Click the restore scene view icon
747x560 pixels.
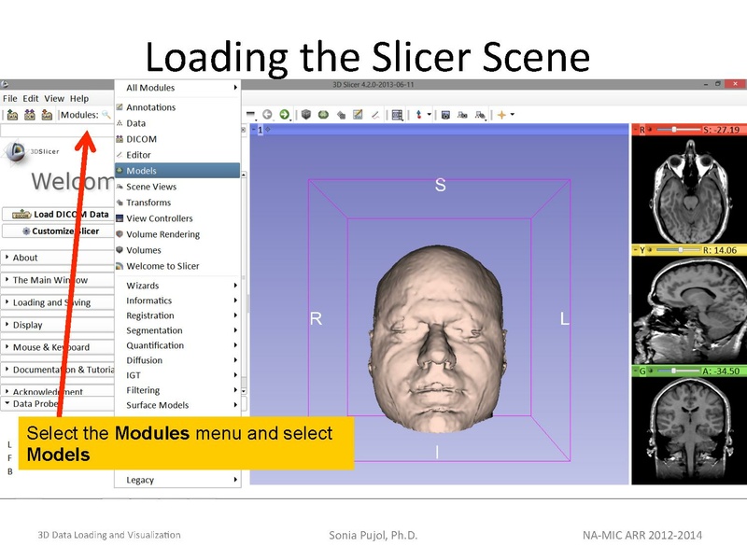point(480,115)
